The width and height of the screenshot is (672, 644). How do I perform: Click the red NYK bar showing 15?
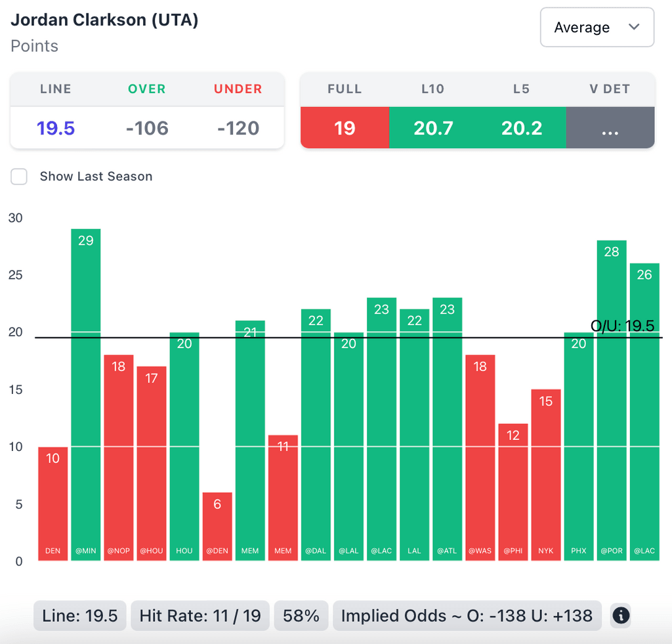(545, 475)
